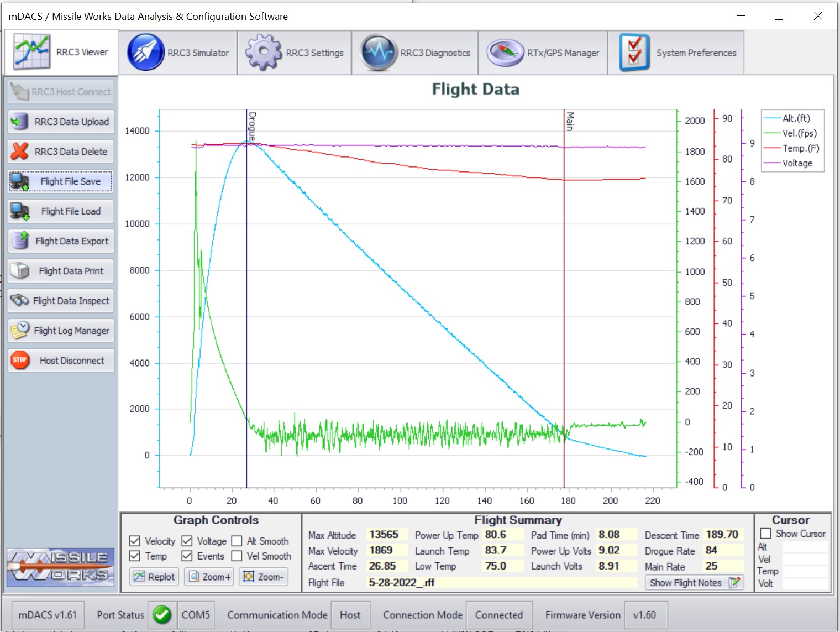Open the System Preferences tab
This screenshot has width=840, height=632.
coord(676,53)
